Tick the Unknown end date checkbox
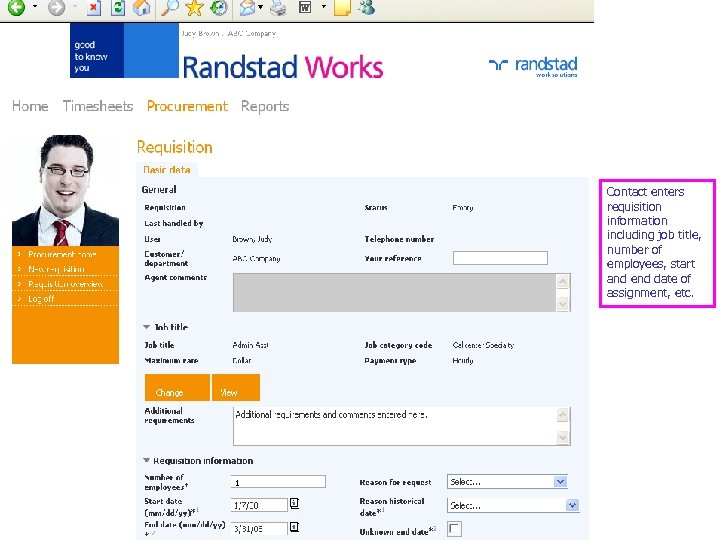Screen dimensions: 720x540 (455, 529)
